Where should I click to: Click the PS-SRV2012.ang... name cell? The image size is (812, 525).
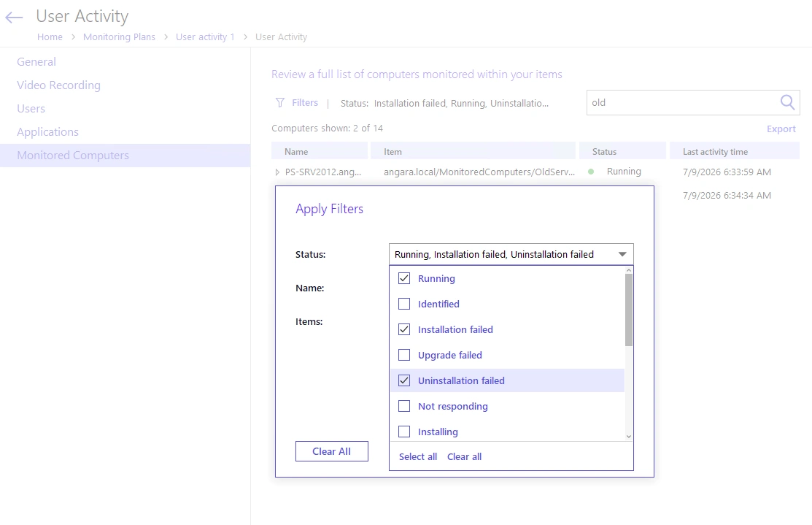pyautogui.click(x=323, y=172)
